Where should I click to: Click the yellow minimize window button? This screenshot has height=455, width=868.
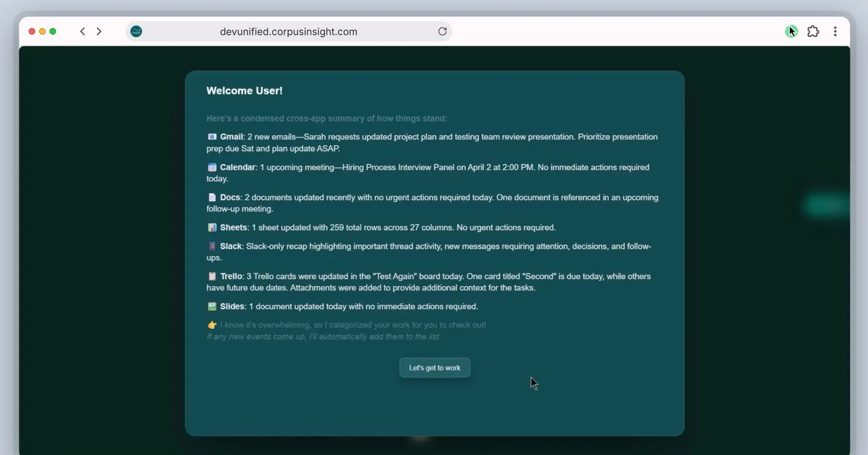[x=42, y=31]
